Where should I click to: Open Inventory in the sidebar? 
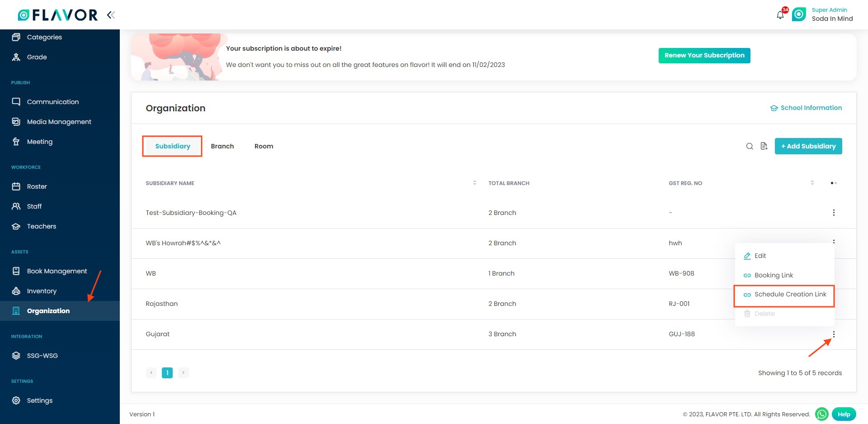pos(42,291)
